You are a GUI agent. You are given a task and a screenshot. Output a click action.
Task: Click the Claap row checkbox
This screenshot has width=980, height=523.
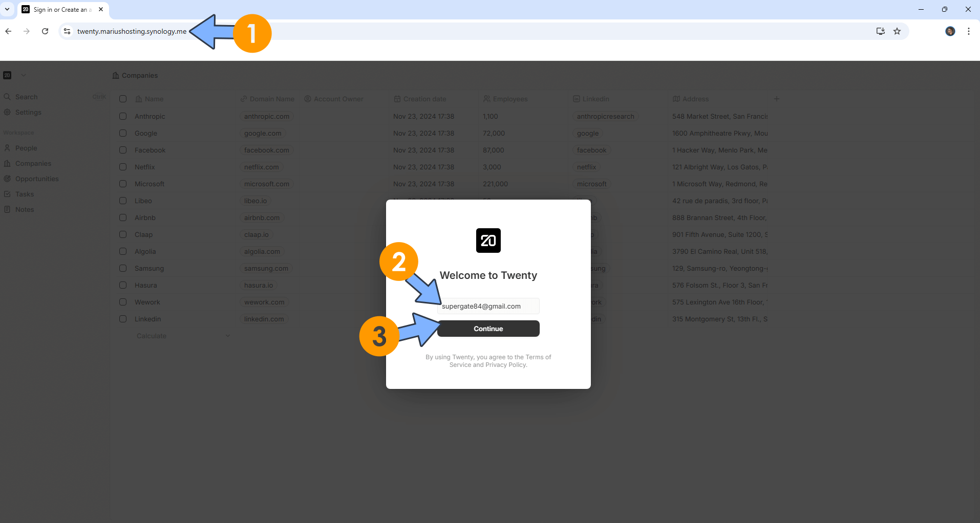[x=123, y=234]
